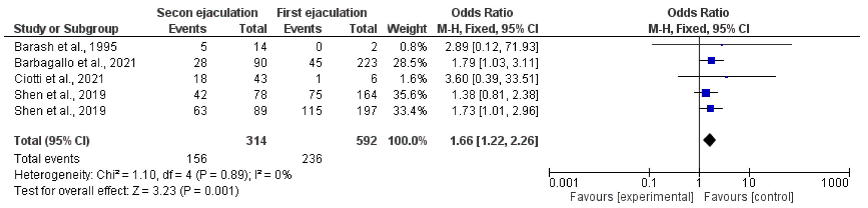Click the blue square for the 1.38 odds ratio row
868x208 pixels.
[x=706, y=93]
